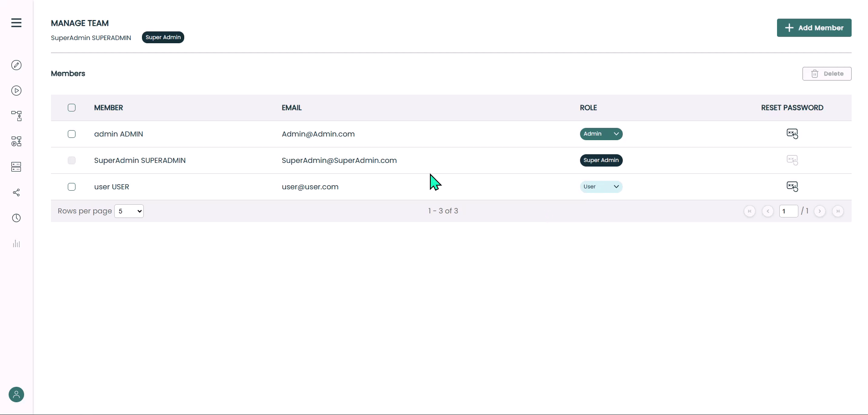Go to next page of members

[x=820, y=211]
